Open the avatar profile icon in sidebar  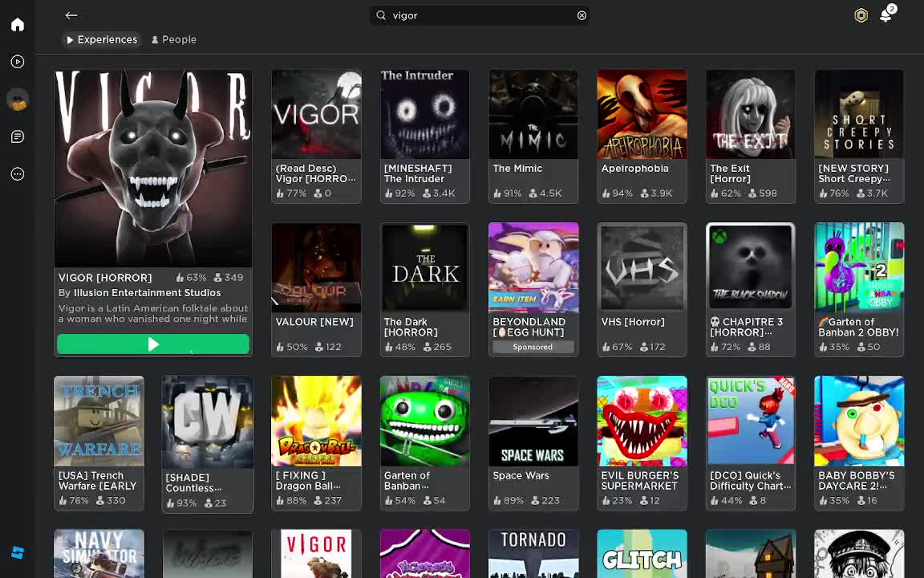coord(18,99)
